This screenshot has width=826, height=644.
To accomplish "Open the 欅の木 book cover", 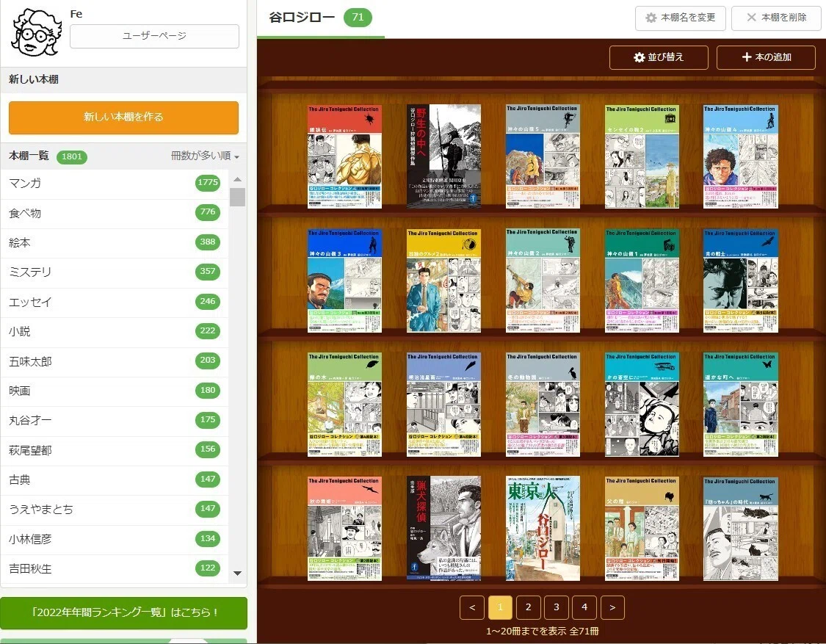I will (x=344, y=405).
